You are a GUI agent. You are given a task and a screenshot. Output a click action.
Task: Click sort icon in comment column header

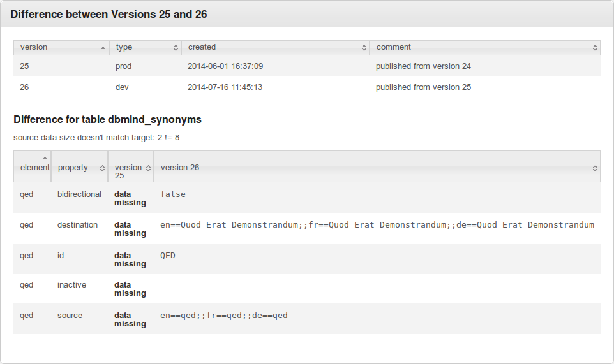(595, 48)
